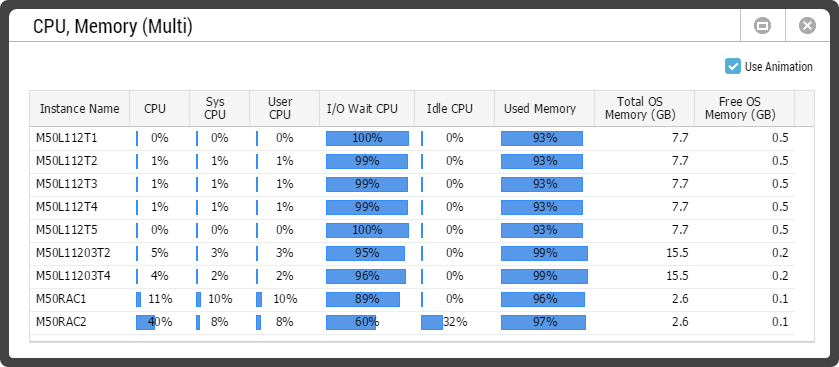Close the CPU, Memory (Multi) dialog

[807, 26]
